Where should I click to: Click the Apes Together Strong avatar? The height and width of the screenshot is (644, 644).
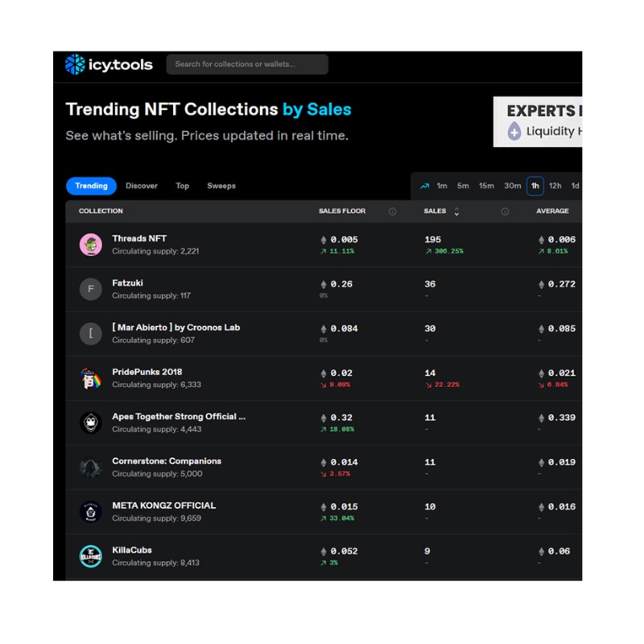pyautogui.click(x=91, y=422)
